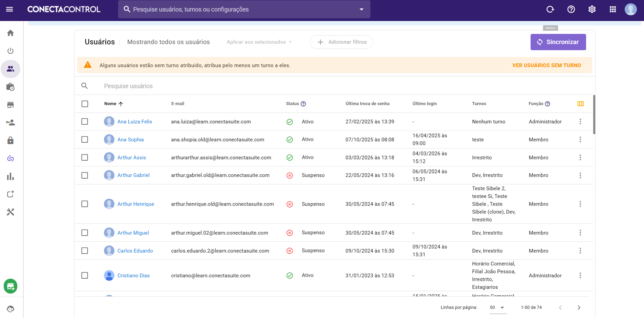This screenshot has height=318, width=644.
Task: Open the home page from the sidebar
Action: [10, 33]
